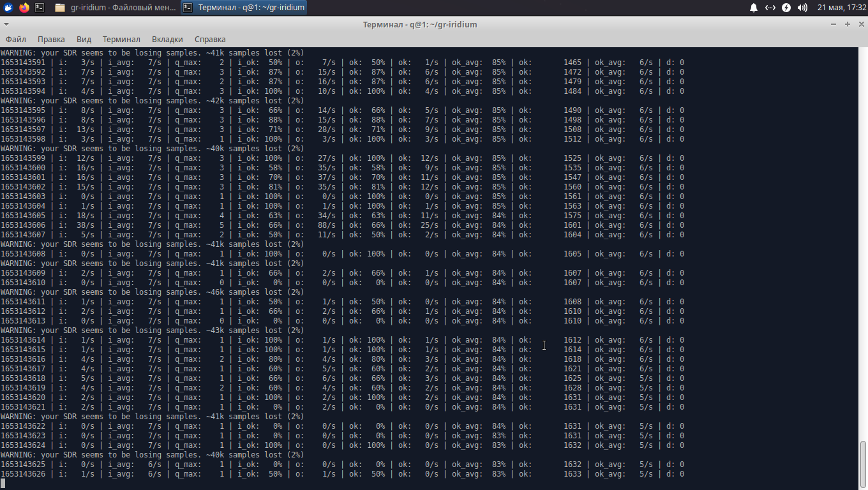Open the Файл menu
868x490 pixels.
pyautogui.click(x=16, y=39)
